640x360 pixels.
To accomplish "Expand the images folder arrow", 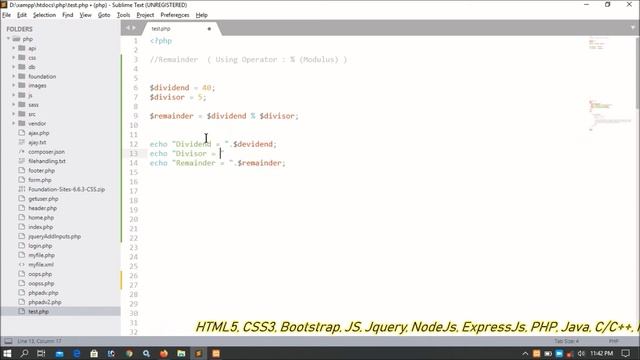I will (x=13, y=85).
